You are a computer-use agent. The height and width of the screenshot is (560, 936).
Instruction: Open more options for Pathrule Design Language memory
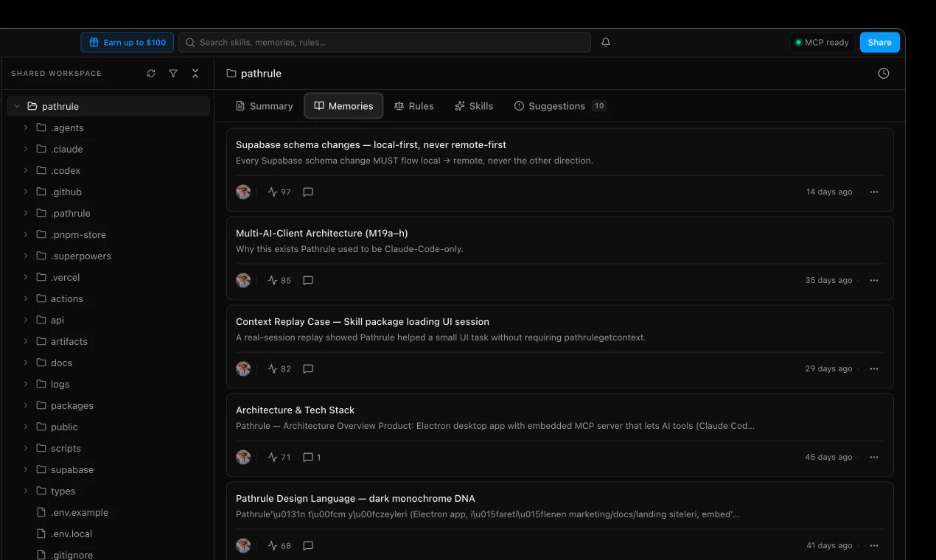point(874,546)
